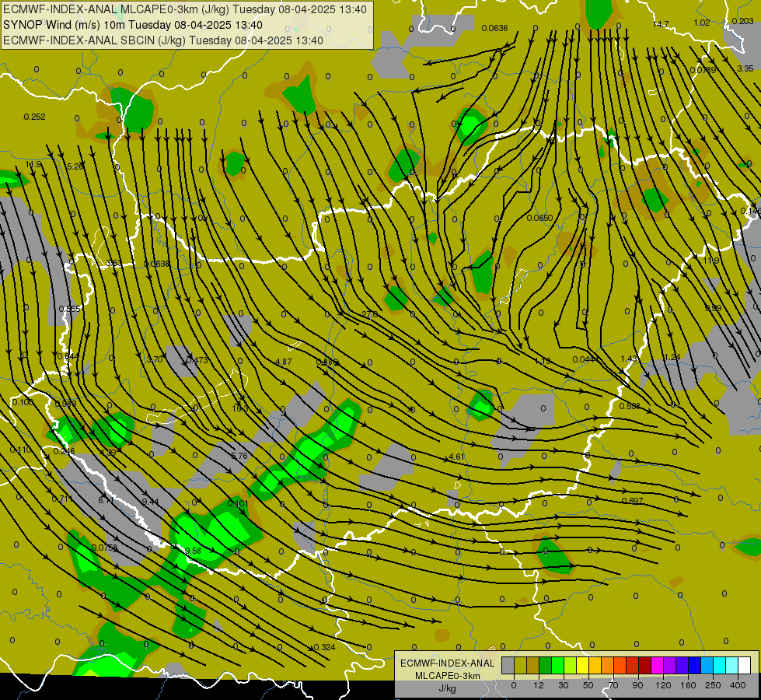Click the legend tick label 90
761x700 pixels.
click(637, 685)
